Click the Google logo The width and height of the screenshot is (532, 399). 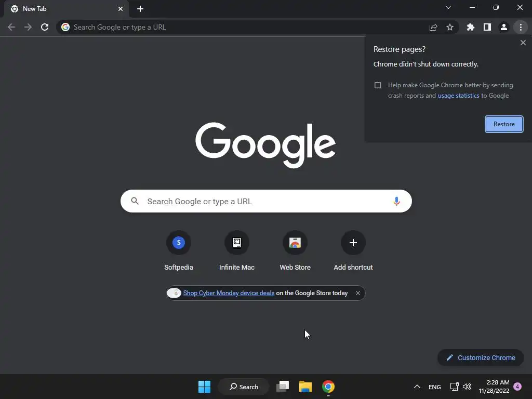coord(265,145)
